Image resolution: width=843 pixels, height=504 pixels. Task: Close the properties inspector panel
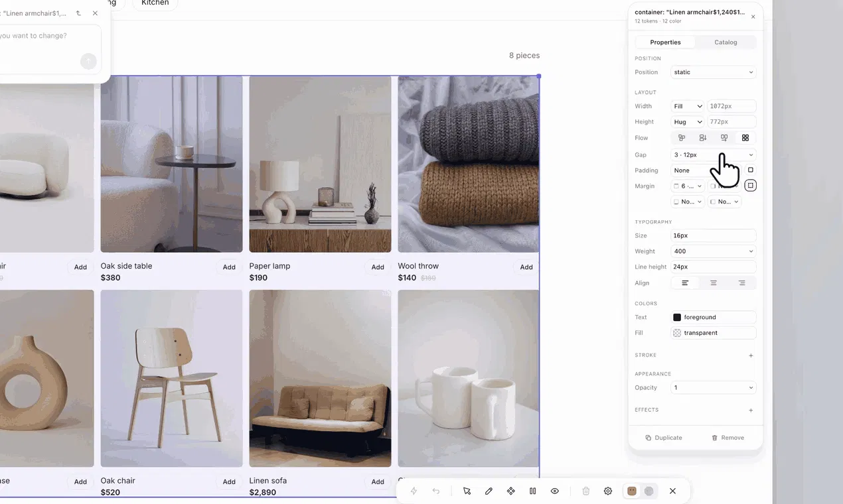753,17
